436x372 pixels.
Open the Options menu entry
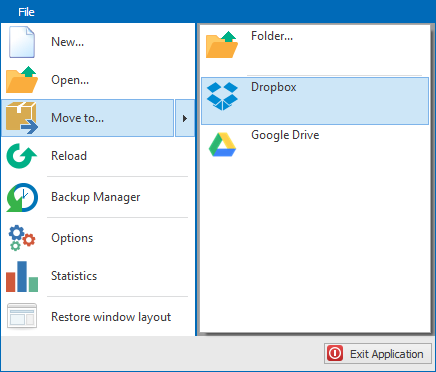(98, 238)
